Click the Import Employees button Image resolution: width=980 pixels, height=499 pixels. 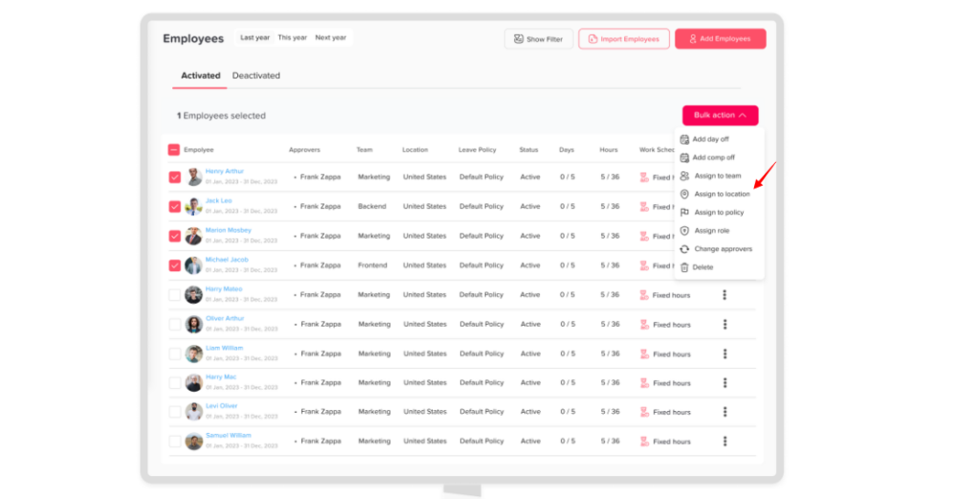coord(623,39)
